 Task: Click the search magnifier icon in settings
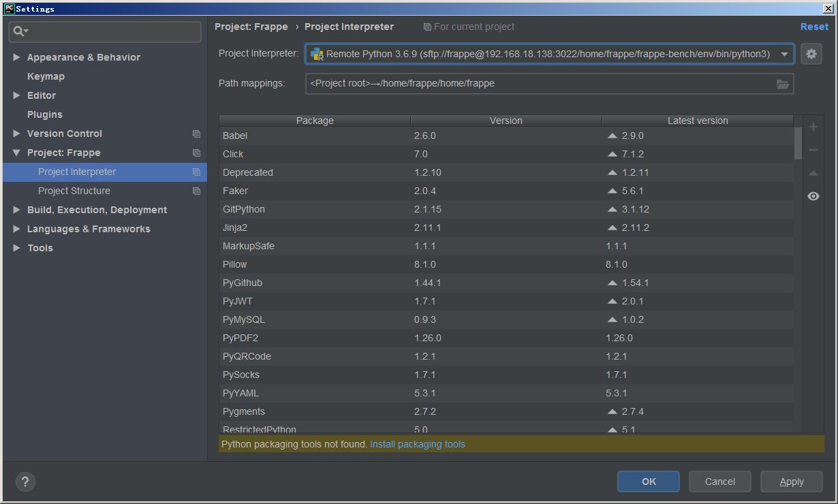20,31
